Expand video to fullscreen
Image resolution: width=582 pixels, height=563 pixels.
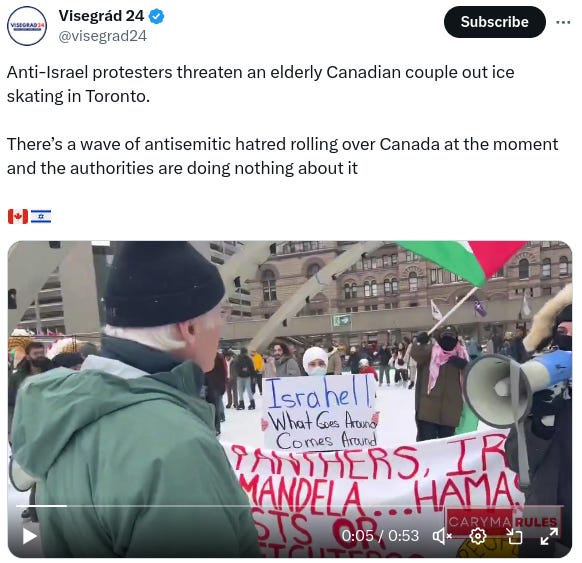(x=549, y=536)
